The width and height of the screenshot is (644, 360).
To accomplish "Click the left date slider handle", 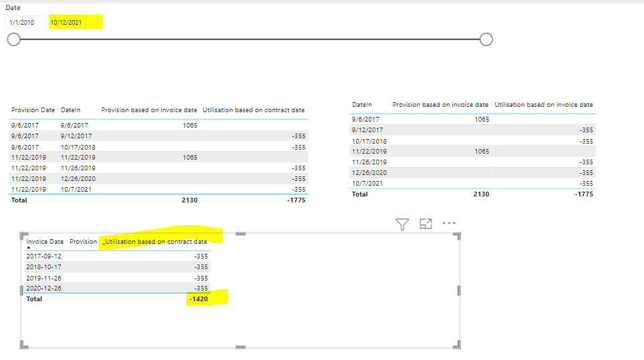I will click(x=13, y=39).
